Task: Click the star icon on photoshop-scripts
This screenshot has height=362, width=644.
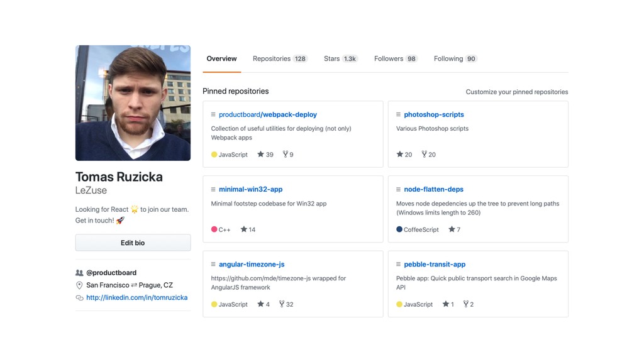Action: point(399,155)
